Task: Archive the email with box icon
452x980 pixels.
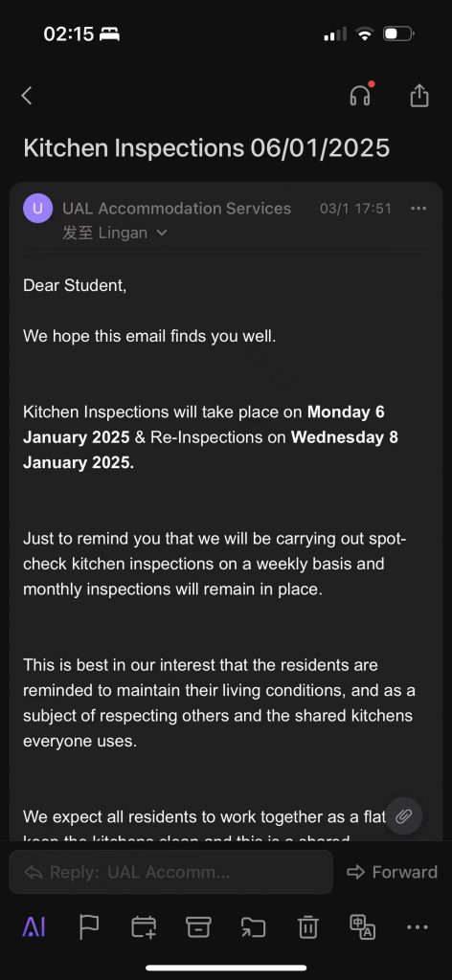Action: click(199, 927)
